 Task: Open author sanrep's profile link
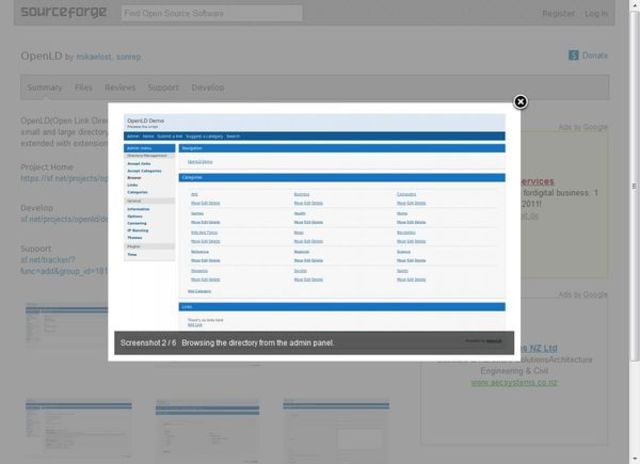[128, 57]
